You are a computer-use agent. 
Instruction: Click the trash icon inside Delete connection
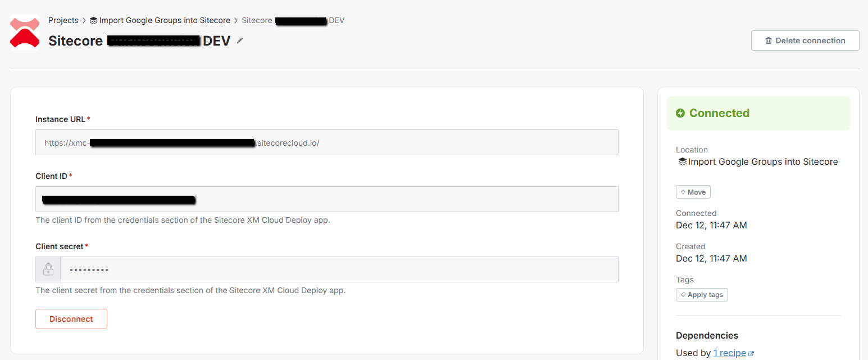coord(769,40)
